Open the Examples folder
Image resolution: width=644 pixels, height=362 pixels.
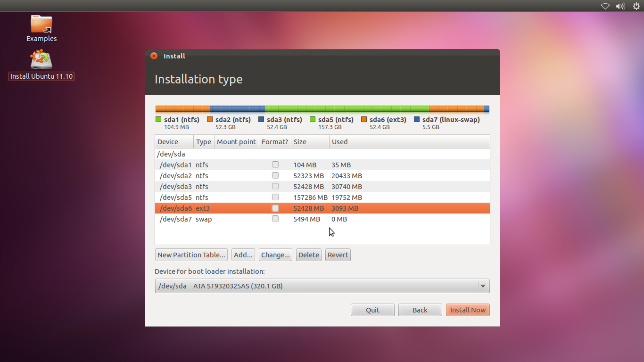(41, 25)
